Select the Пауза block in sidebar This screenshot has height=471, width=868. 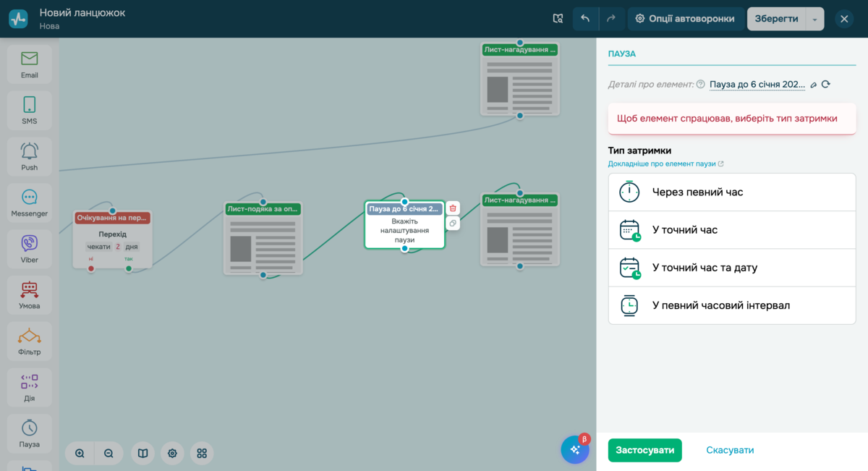30,434
